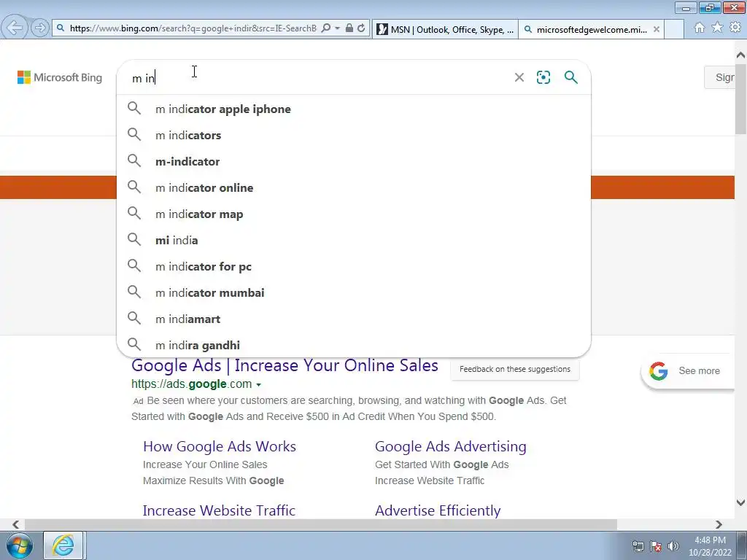The width and height of the screenshot is (747, 560).
Task: Select suggestion m-indicator
Action: point(354,161)
